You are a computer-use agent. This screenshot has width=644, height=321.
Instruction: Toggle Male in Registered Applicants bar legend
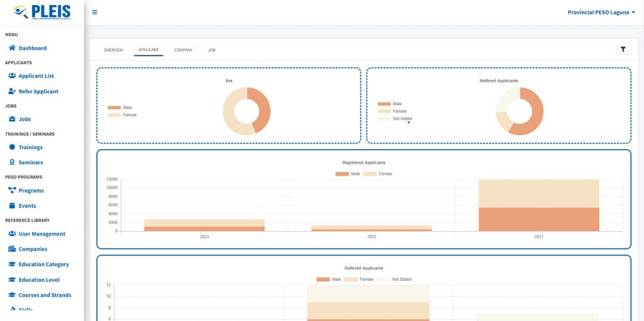click(347, 174)
